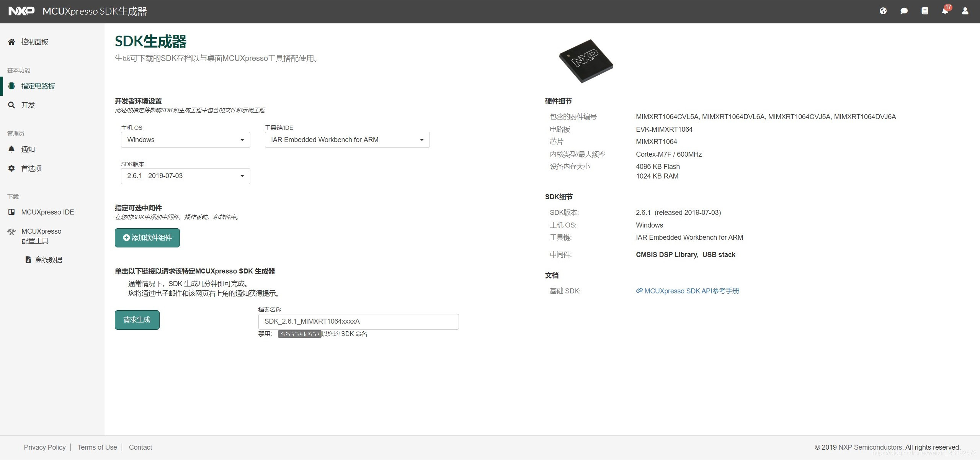Expand SDK版本 2.6.1 dropdown
980x460 pixels.
185,176
